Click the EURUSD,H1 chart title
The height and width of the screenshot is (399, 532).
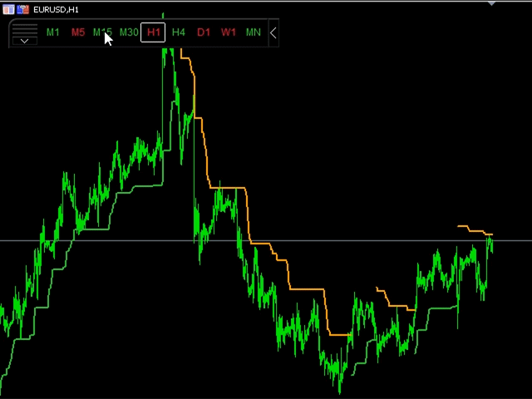point(56,10)
